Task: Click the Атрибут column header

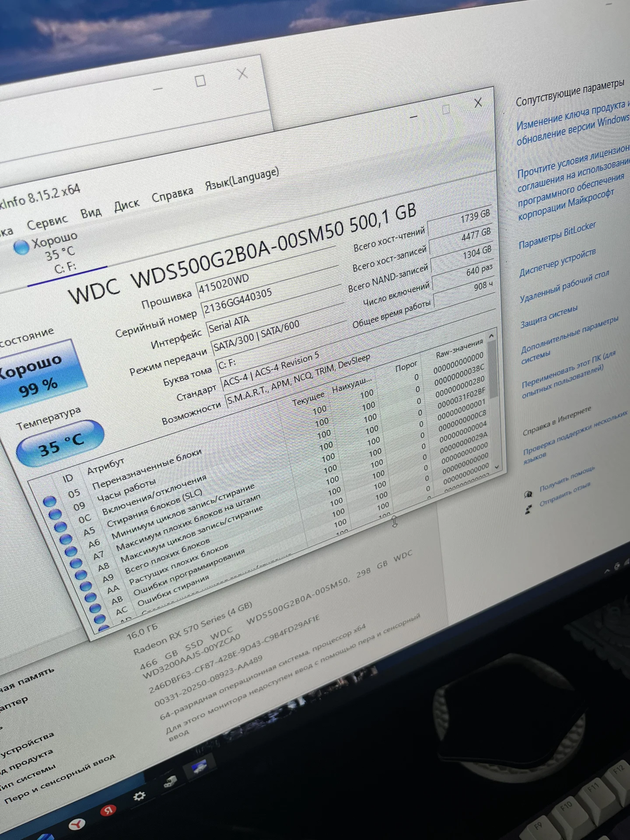Action: (105, 466)
